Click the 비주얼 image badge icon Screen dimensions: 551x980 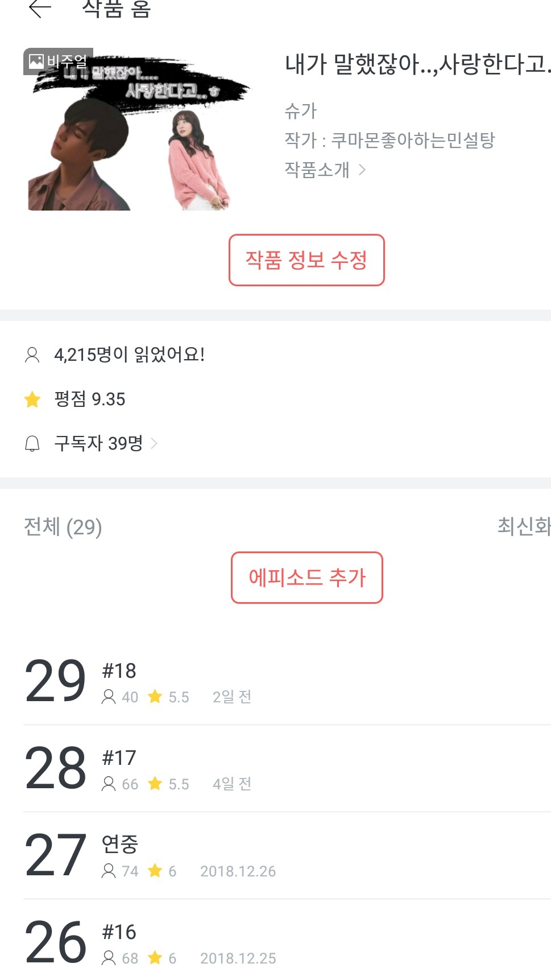pos(36,61)
